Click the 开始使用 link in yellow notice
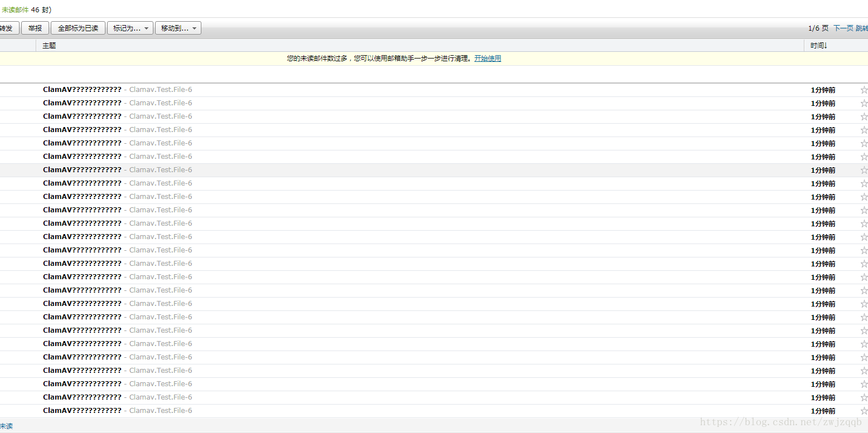868x433 pixels. (x=488, y=59)
